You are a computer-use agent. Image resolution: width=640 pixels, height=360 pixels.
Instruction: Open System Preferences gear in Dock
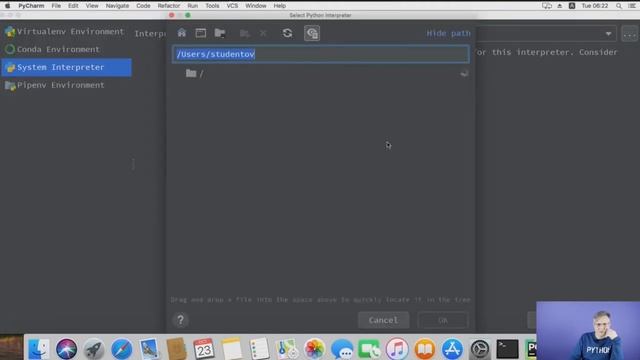coord(480,349)
